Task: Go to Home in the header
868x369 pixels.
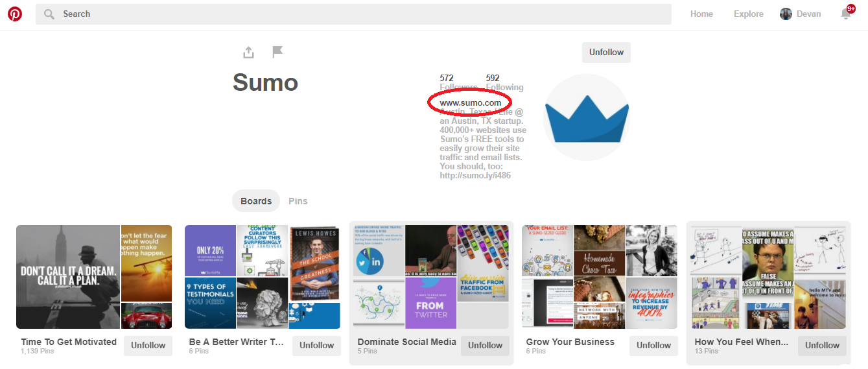Action: click(x=701, y=14)
